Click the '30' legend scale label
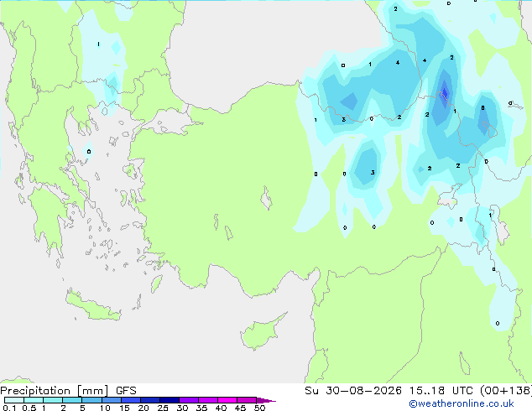This screenshot has width=532, height=411. [x=182, y=408]
